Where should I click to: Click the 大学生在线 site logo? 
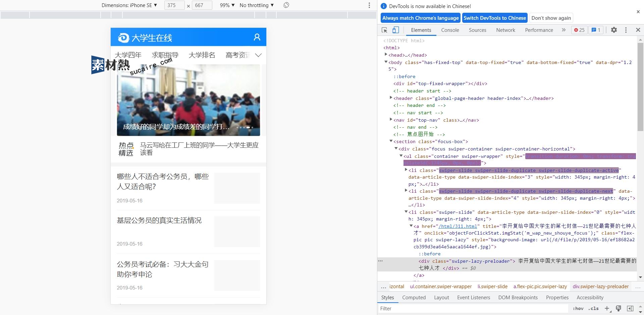click(x=145, y=38)
